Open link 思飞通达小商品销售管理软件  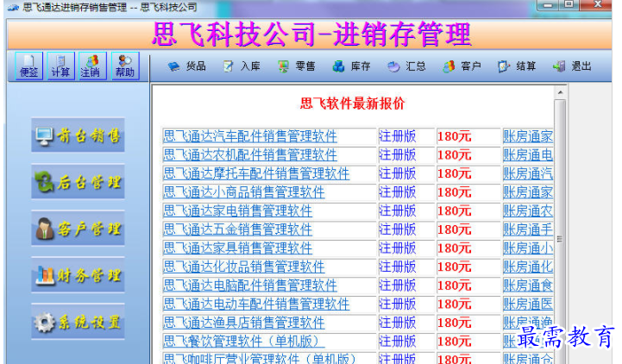pos(244,192)
